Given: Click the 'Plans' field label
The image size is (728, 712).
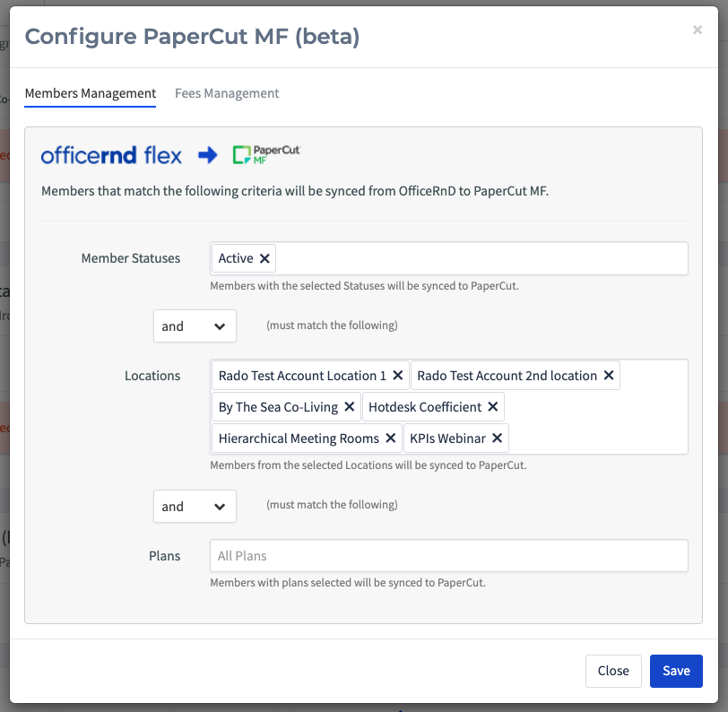Looking at the screenshot, I should (164, 555).
